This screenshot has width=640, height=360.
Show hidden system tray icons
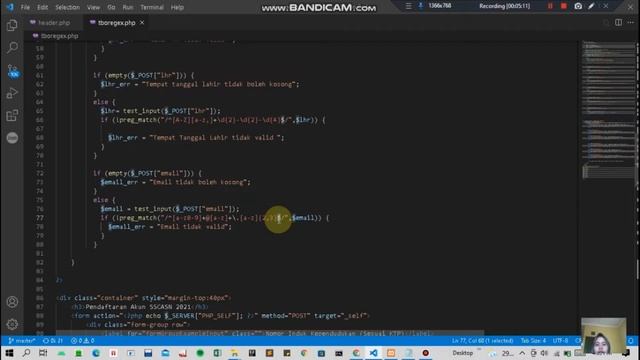(522, 353)
